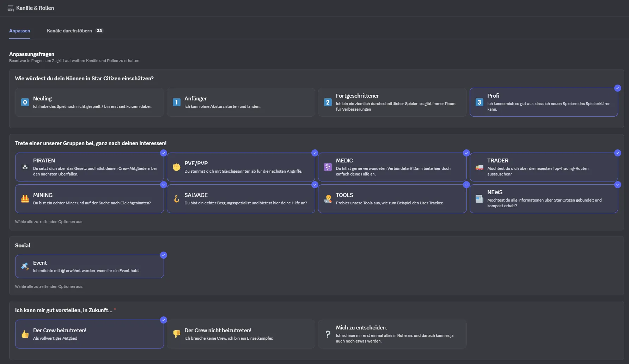
Task: Uncheck the TOOLS group checkmark
Action: 466,185
